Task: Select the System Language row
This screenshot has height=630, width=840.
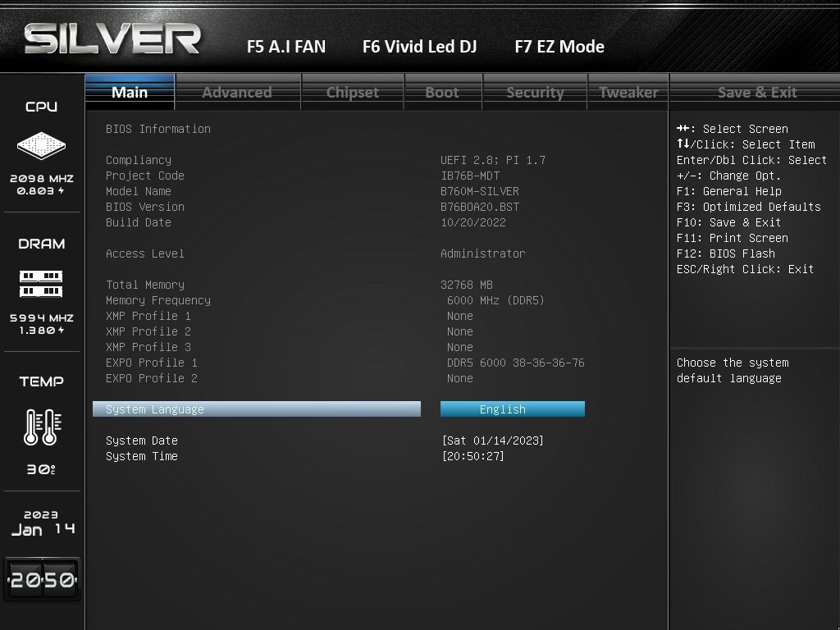Action: [x=257, y=409]
